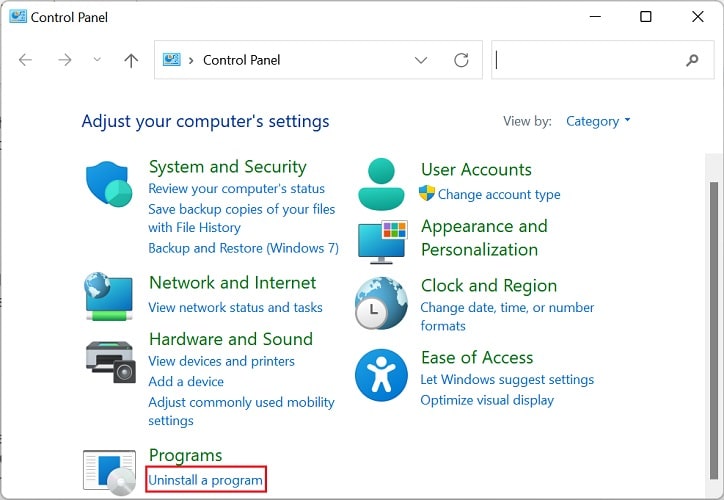Viewport: 724px width, 500px height.
Task: Click the Appearance and Personalization monitor icon
Action: tap(383, 242)
